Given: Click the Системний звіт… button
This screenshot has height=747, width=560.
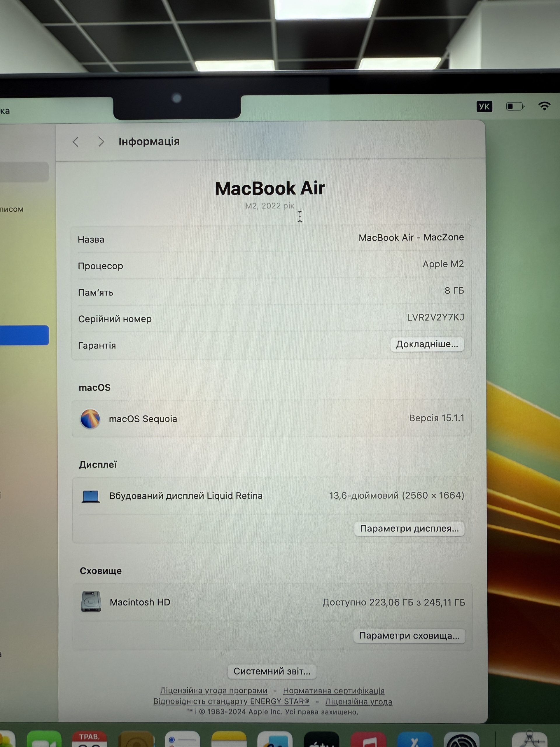Looking at the screenshot, I should point(272,671).
